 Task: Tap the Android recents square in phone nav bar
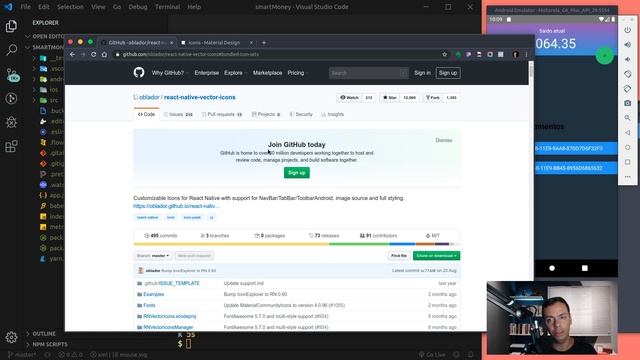(x=584, y=268)
